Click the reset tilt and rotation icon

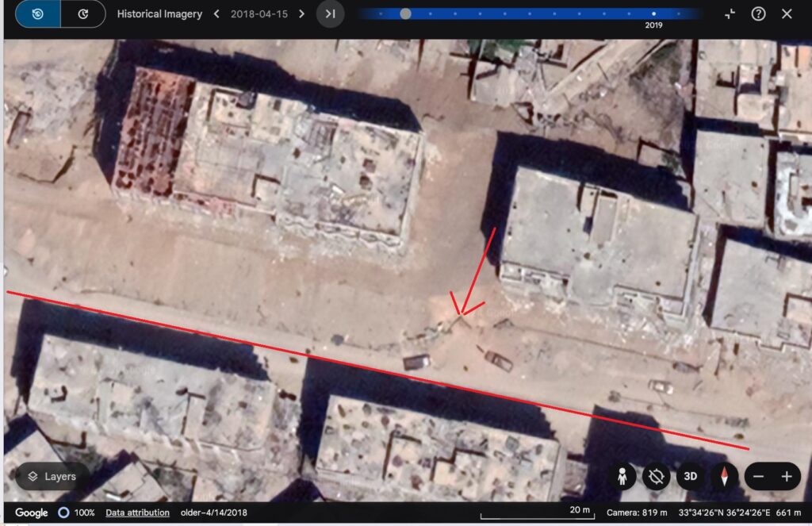click(656, 476)
